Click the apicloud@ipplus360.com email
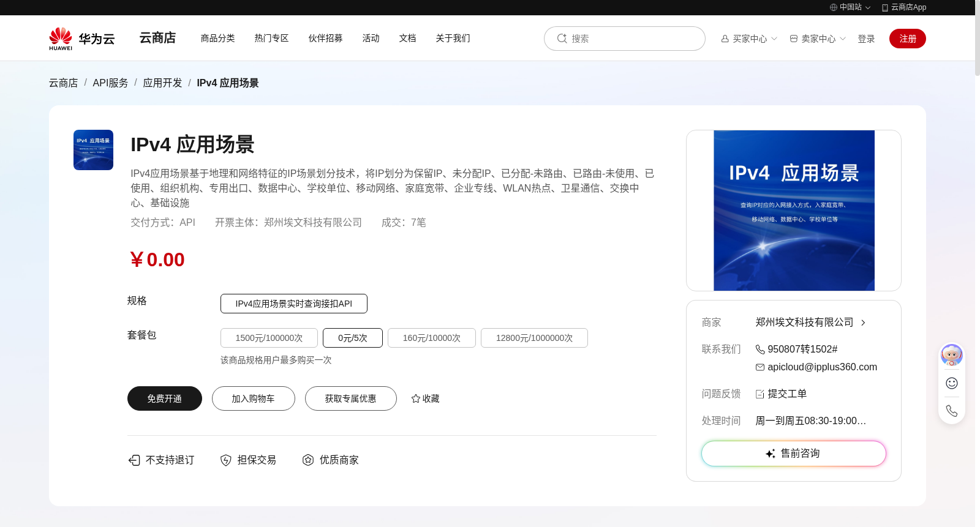Screen dimensions: 980x527 (x=823, y=367)
